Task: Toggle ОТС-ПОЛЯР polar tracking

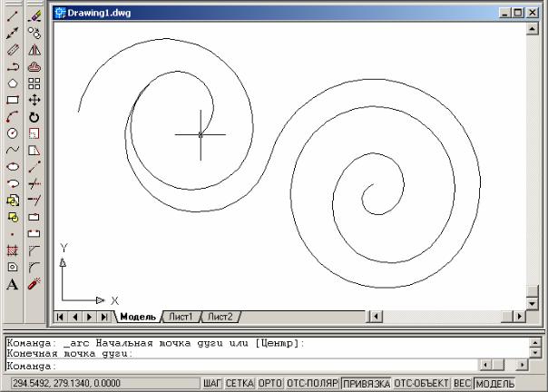Action: coord(312,383)
